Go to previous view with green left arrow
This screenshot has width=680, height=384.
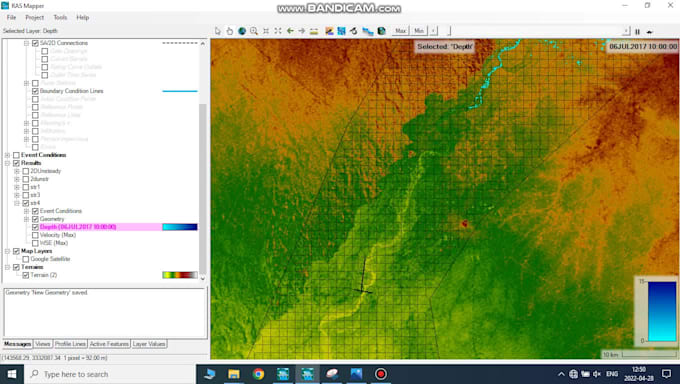290,31
